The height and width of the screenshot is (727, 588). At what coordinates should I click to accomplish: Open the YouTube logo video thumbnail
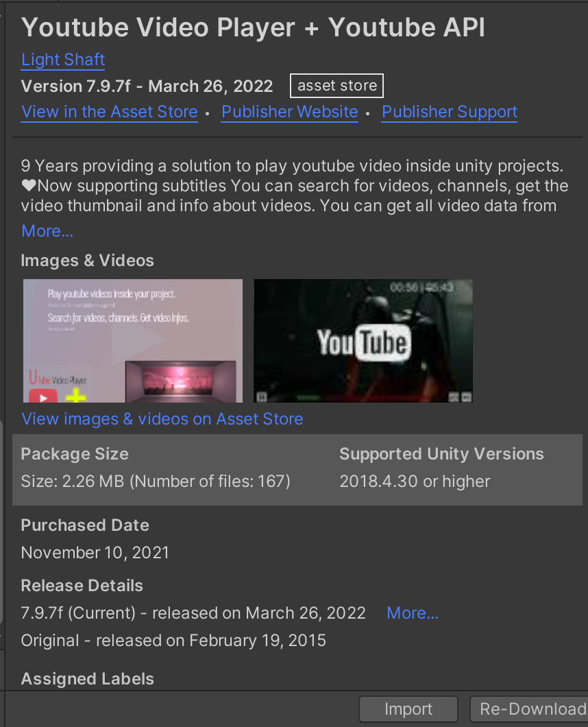[363, 341]
